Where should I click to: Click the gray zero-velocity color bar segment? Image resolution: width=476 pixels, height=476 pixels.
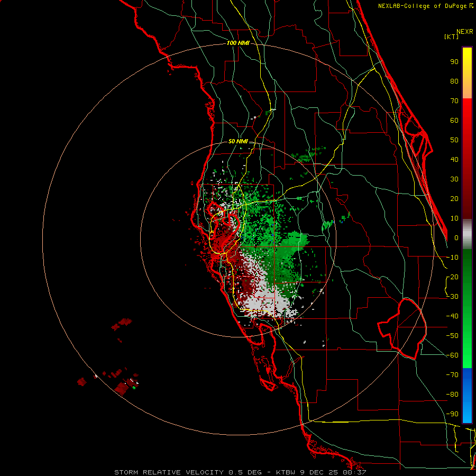coord(467,234)
